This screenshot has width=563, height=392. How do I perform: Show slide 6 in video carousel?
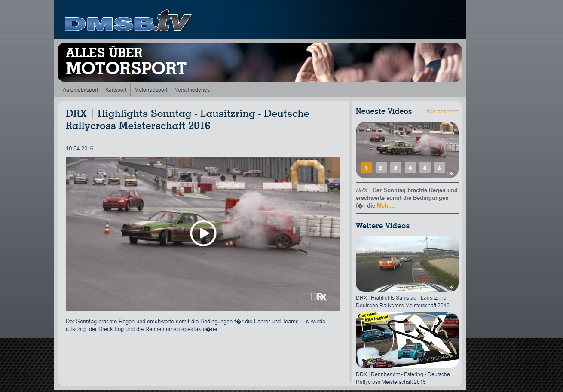click(439, 168)
